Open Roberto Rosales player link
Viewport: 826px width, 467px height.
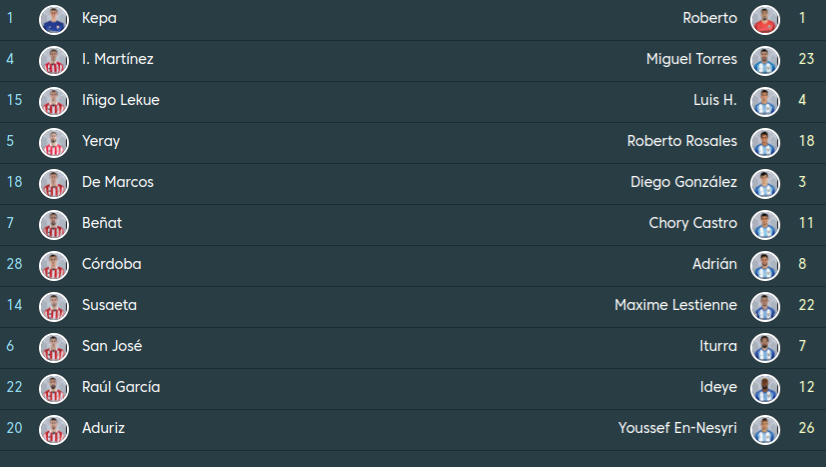pos(682,142)
